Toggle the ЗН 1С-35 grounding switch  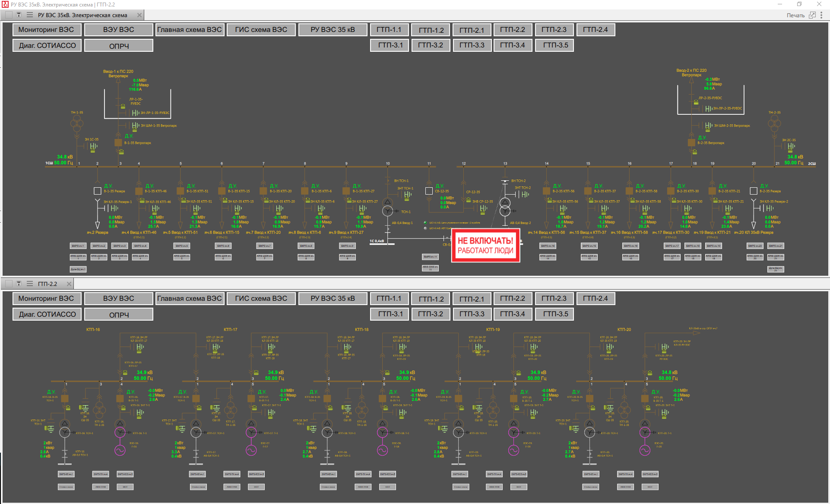[x=93, y=146]
